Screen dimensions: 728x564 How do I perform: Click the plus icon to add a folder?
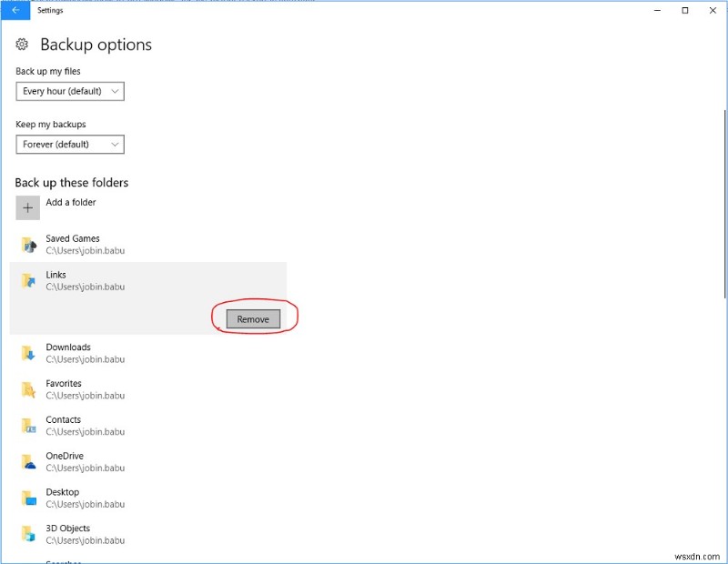(x=27, y=208)
